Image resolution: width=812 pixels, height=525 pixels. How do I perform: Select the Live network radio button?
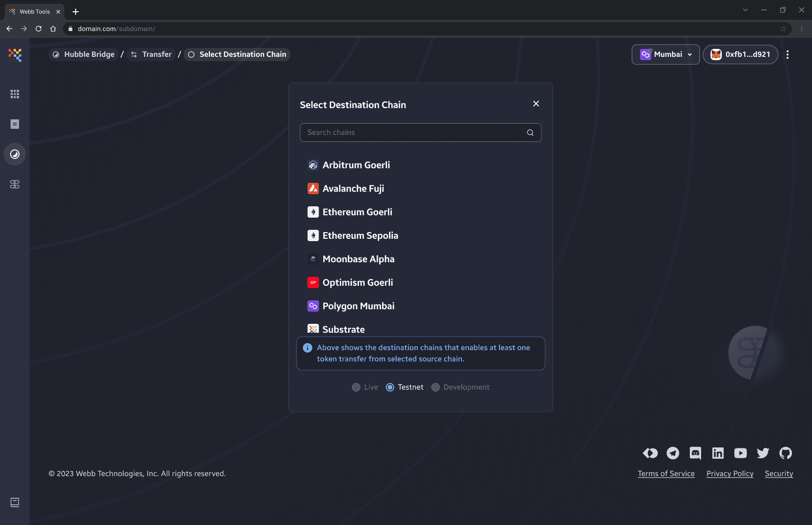click(356, 387)
